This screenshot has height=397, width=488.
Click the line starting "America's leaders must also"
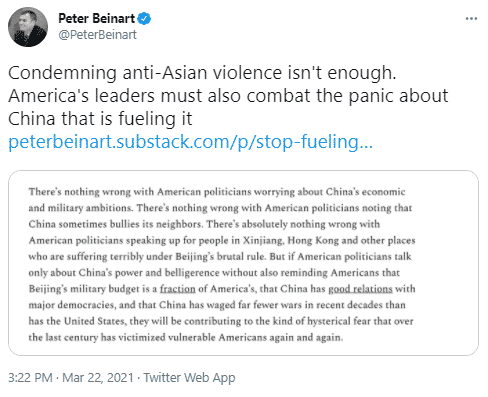pyautogui.click(x=228, y=96)
